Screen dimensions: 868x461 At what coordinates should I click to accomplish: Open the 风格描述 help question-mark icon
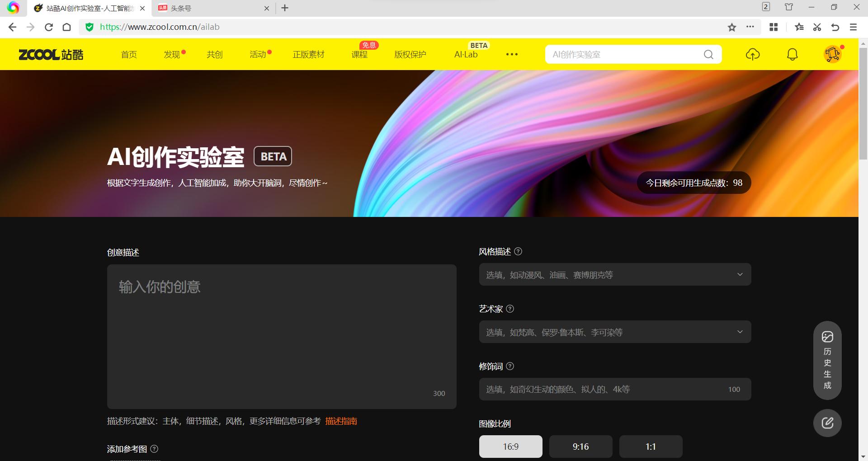point(519,252)
